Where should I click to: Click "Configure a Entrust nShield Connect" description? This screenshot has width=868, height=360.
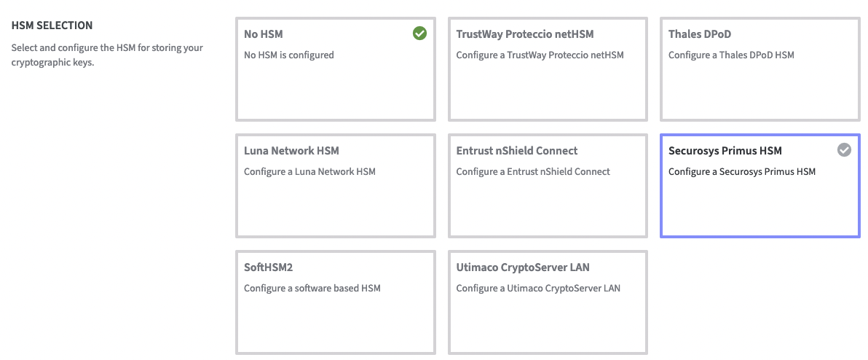pos(533,171)
